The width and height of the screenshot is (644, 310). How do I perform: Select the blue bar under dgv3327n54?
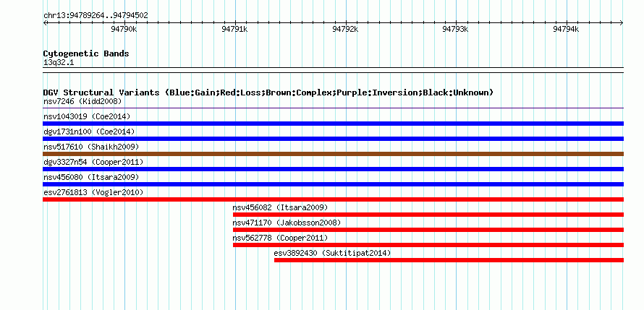point(333,169)
